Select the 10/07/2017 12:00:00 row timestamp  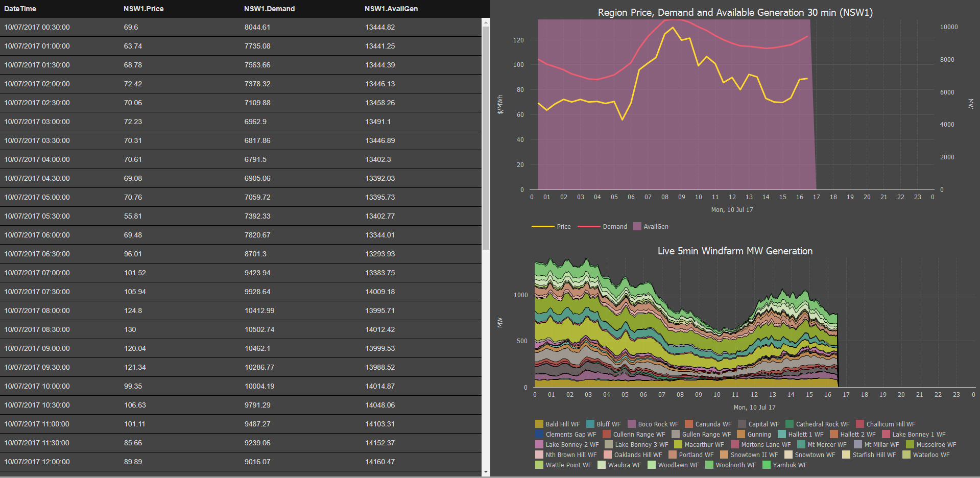tap(37, 462)
